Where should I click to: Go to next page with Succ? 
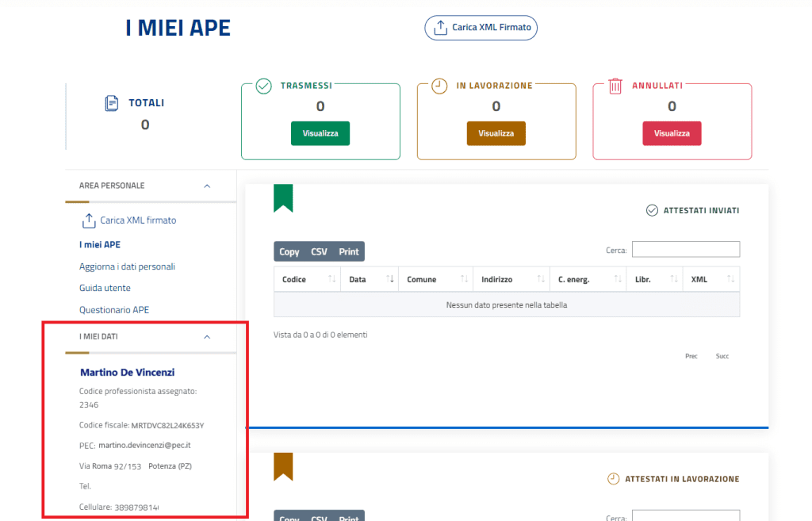722,356
